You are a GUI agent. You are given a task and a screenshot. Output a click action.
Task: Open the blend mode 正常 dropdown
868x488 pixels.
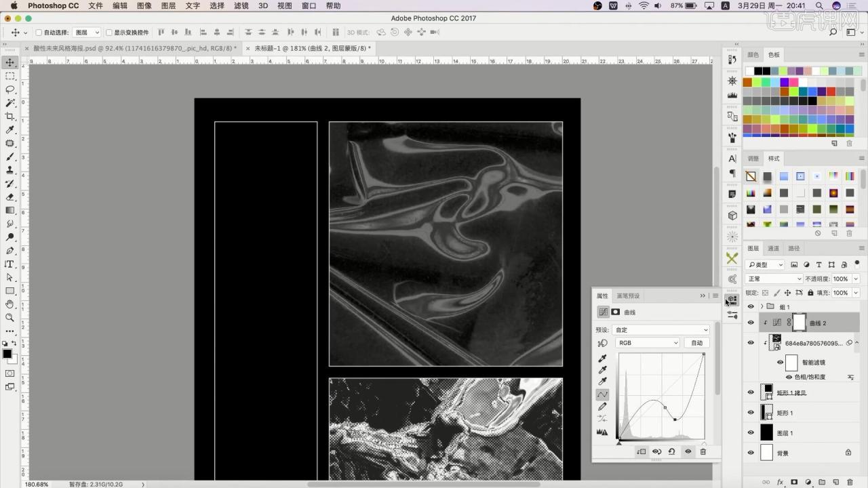point(774,279)
